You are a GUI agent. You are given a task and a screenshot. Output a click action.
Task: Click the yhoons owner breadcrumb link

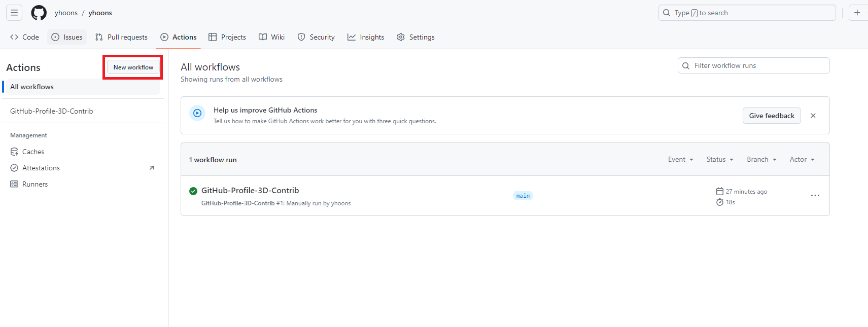(66, 13)
